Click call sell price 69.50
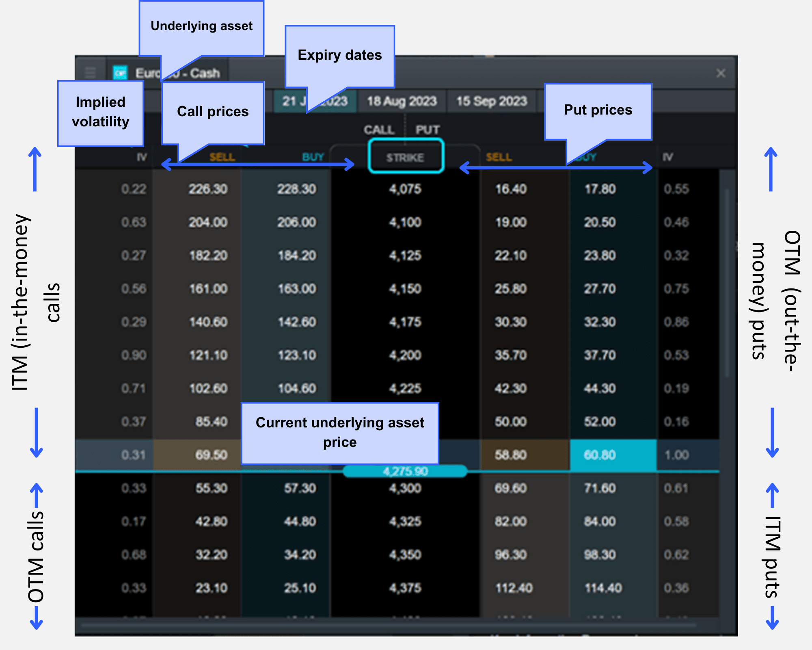This screenshot has width=812, height=650. [211, 455]
